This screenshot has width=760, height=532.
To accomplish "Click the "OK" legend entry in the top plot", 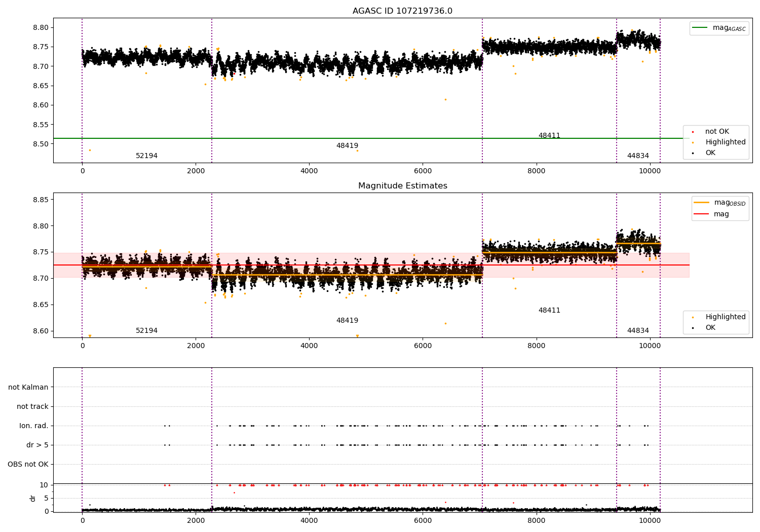I will point(710,153).
